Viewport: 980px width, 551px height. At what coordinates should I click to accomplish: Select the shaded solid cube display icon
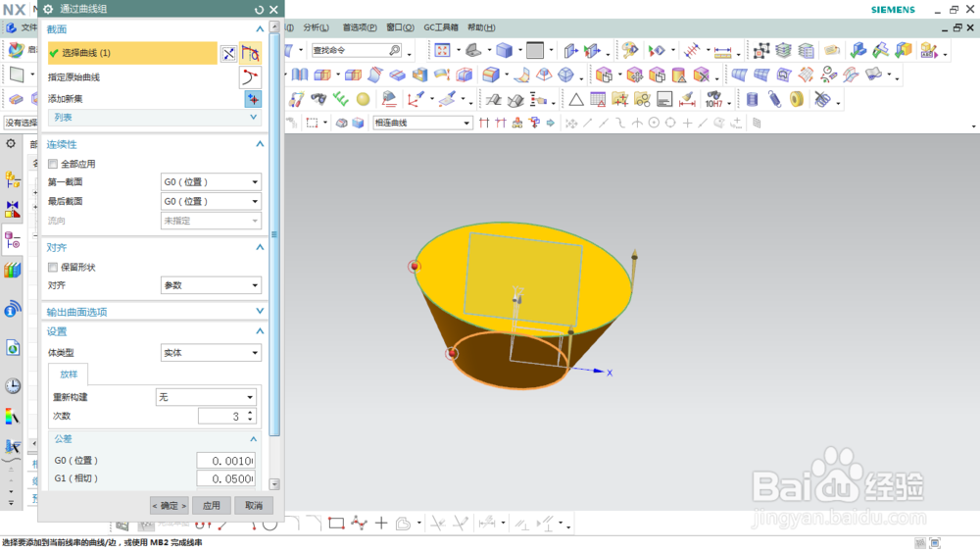tap(504, 50)
